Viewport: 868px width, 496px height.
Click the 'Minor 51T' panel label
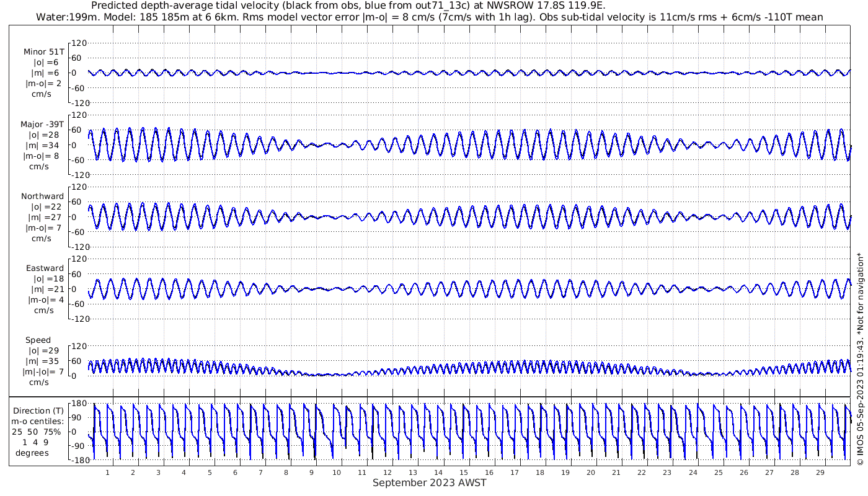click(x=43, y=51)
